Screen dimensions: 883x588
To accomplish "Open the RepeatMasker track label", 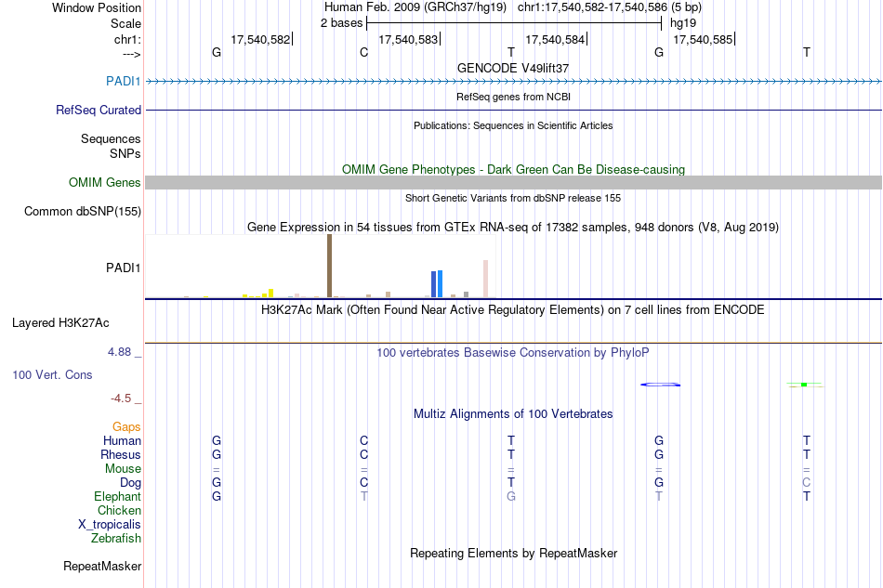I will click(x=102, y=566).
